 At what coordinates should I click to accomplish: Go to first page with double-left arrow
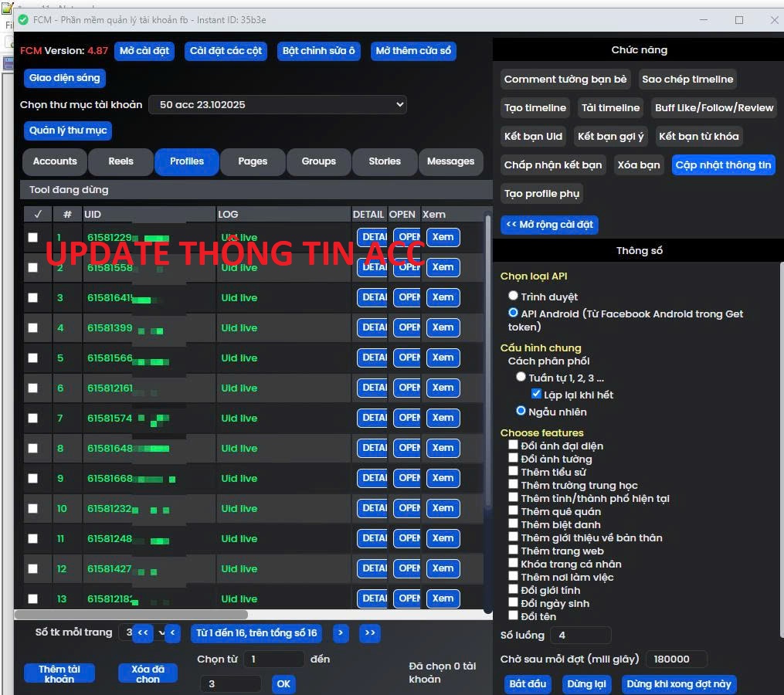point(143,633)
